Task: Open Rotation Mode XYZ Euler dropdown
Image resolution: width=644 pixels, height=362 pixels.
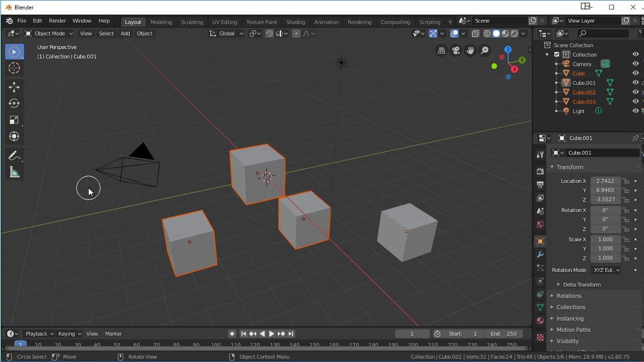Action: pyautogui.click(x=606, y=270)
